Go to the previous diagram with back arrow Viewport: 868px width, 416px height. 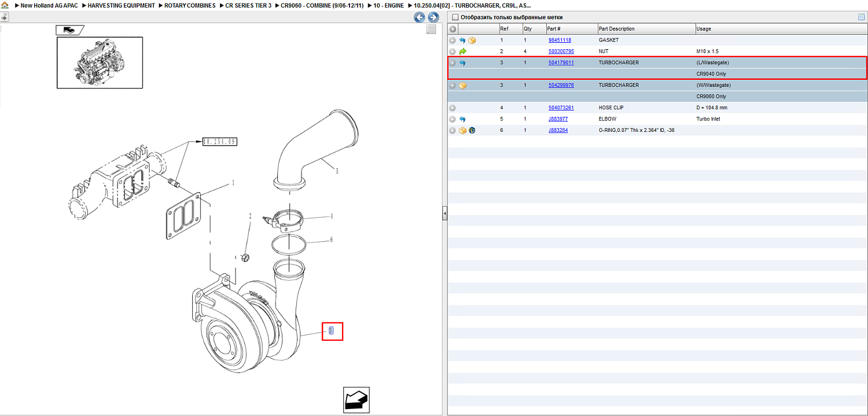pos(420,17)
